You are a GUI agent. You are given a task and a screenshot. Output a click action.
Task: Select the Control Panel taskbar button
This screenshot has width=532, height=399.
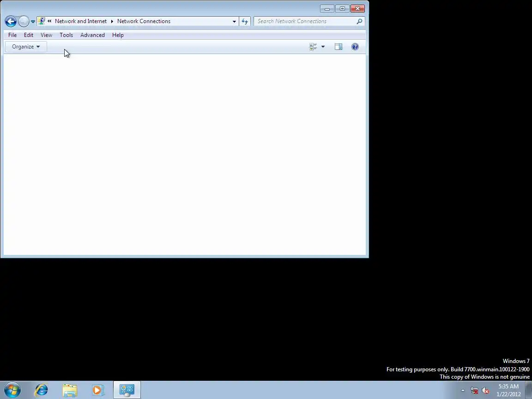coord(127,390)
